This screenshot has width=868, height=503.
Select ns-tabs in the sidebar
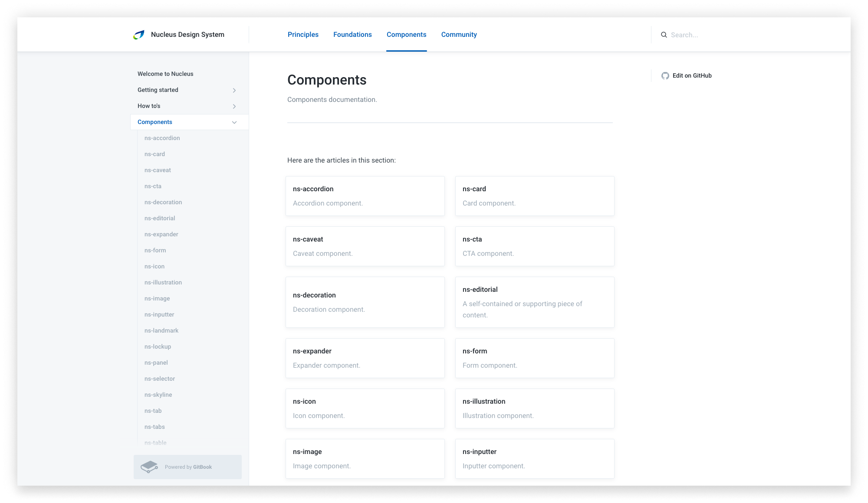(155, 427)
